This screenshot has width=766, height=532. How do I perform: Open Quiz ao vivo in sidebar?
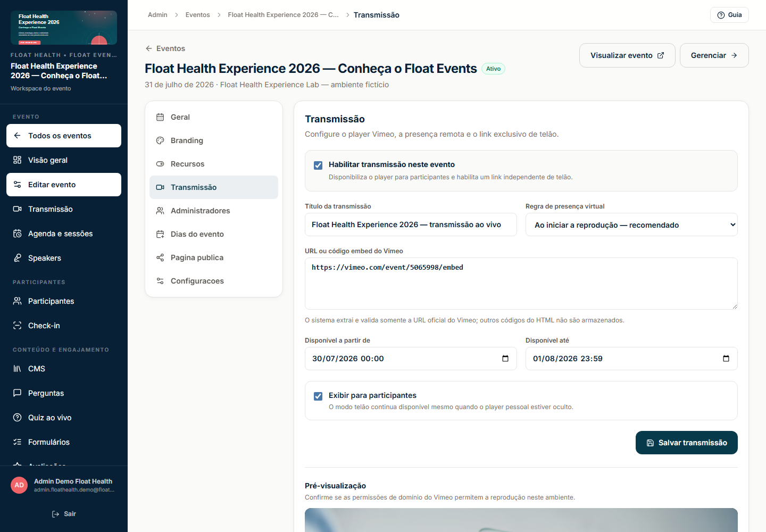click(64, 418)
